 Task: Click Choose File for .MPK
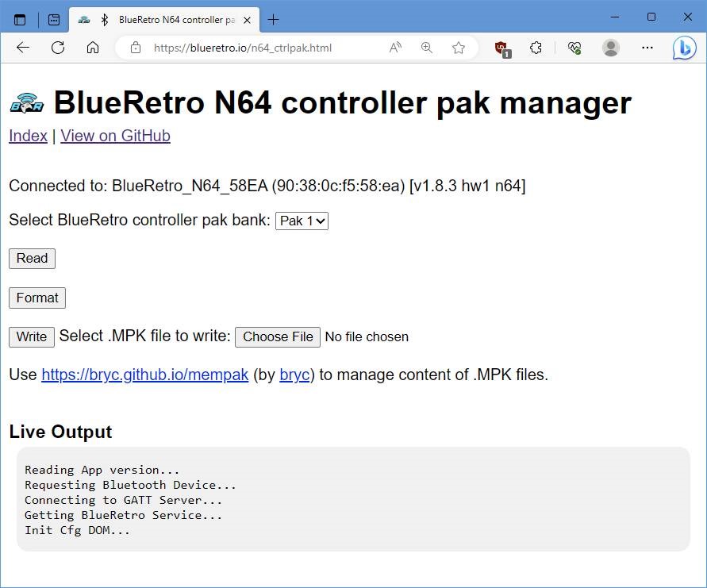278,336
